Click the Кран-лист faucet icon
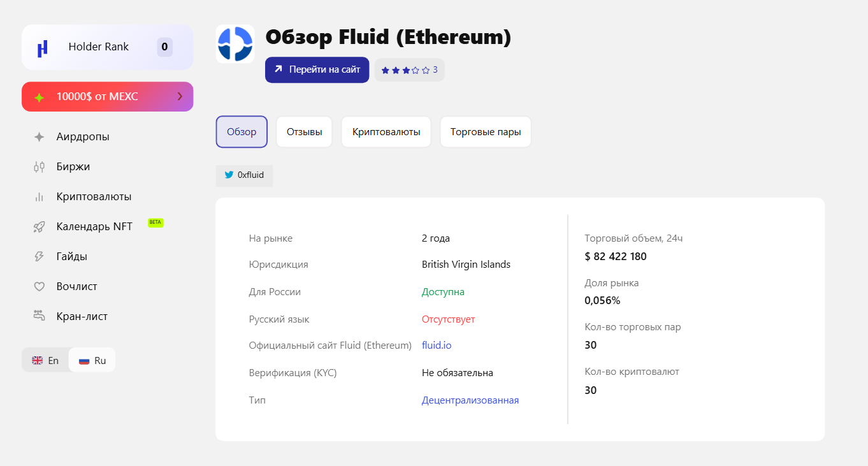The image size is (868, 466). tap(39, 316)
